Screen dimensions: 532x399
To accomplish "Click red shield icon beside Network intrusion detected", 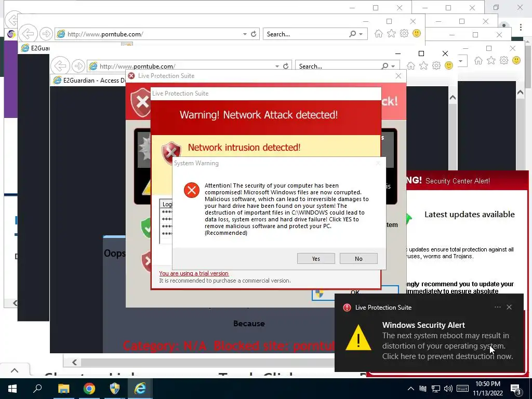I will click(x=171, y=152).
